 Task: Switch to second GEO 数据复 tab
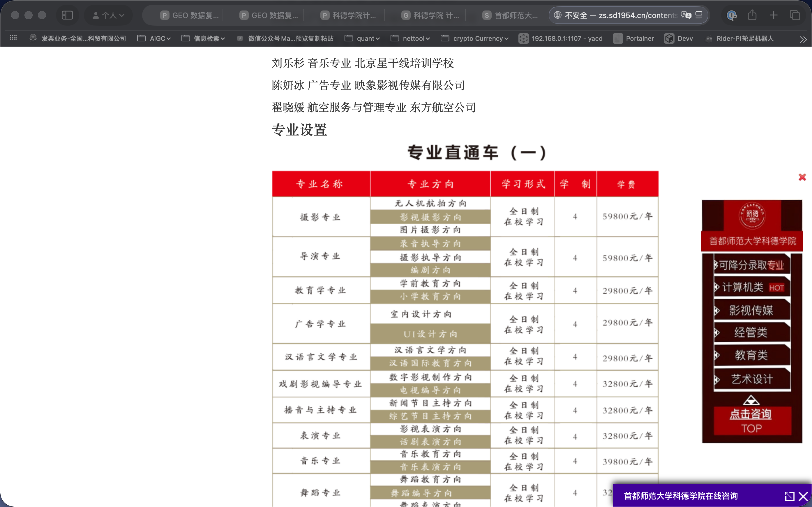click(269, 15)
